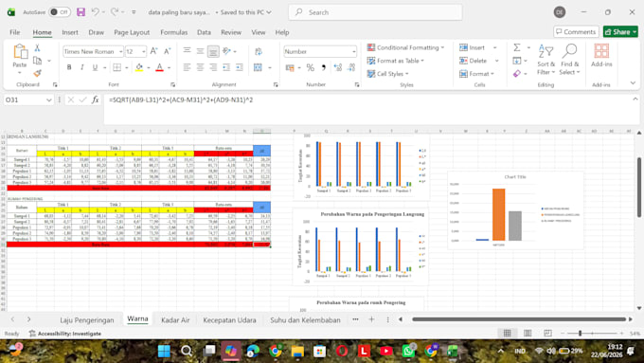Open the Insert ribbon tab
Screen dimensions: 644x363
(x=70, y=32)
